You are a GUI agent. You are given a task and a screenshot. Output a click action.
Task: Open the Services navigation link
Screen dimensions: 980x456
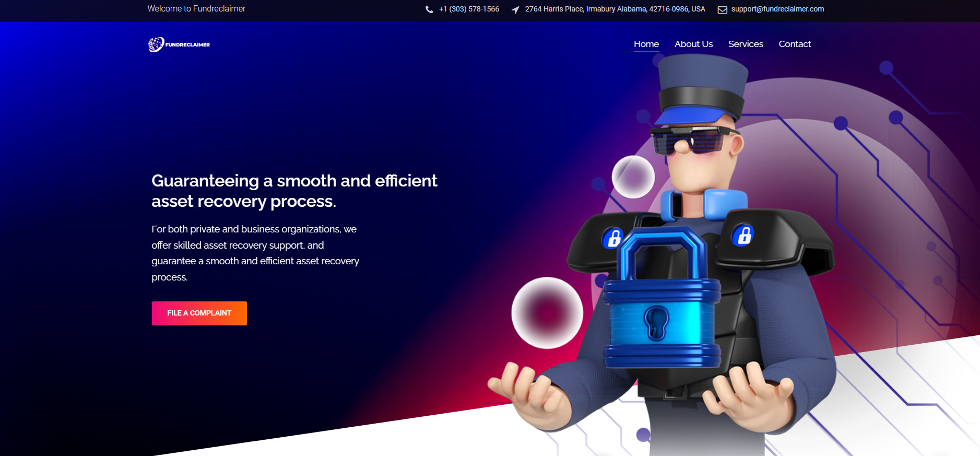(x=746, y=44)
